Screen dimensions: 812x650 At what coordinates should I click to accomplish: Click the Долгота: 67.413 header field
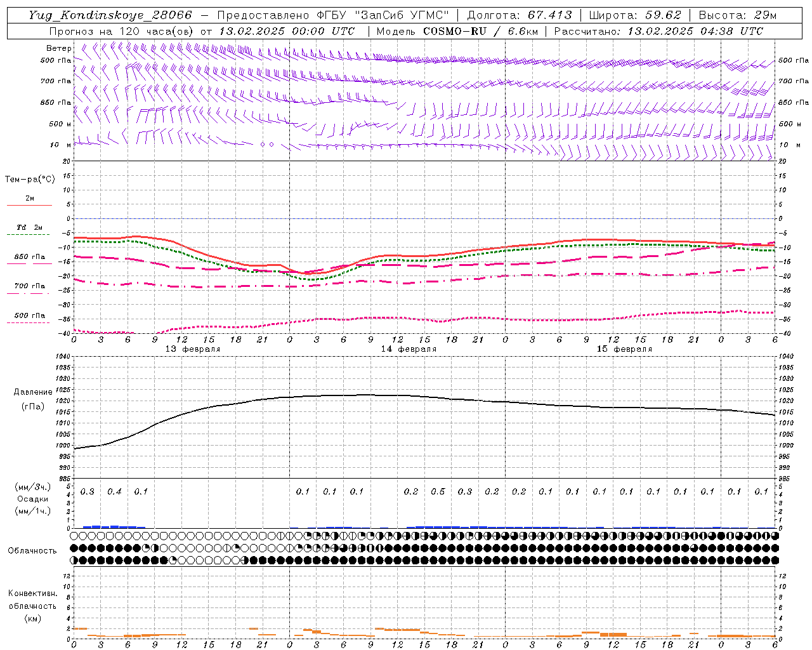click(520, 15)
